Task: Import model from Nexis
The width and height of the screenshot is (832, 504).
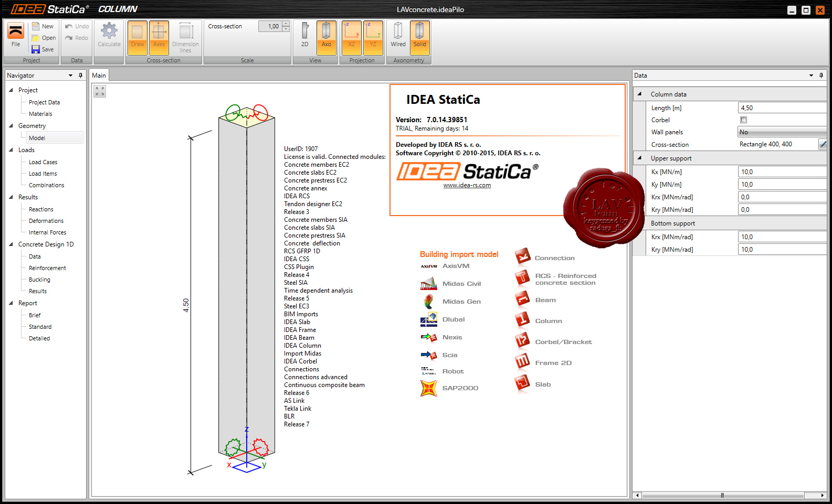Action: click(x=441, y=337)
